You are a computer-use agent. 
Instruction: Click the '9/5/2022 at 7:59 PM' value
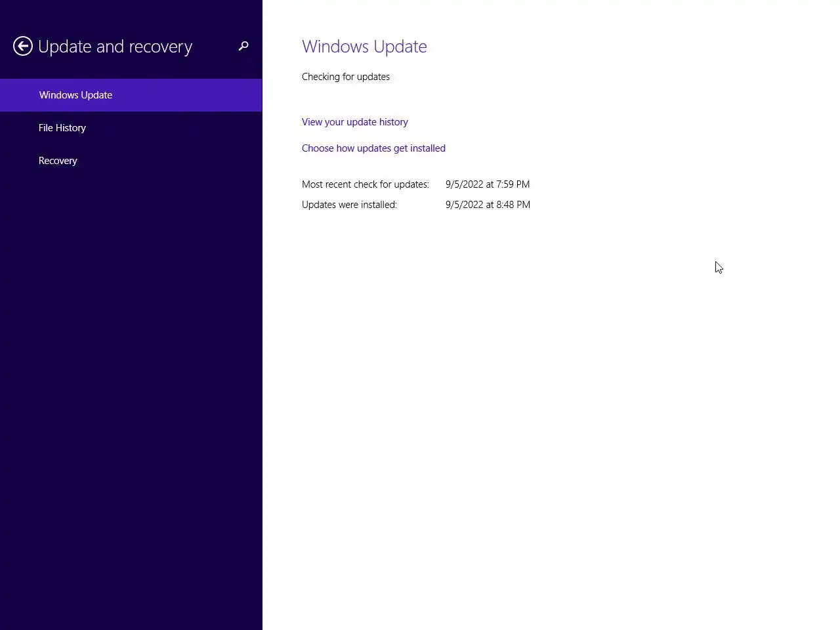tap(488, 184)
